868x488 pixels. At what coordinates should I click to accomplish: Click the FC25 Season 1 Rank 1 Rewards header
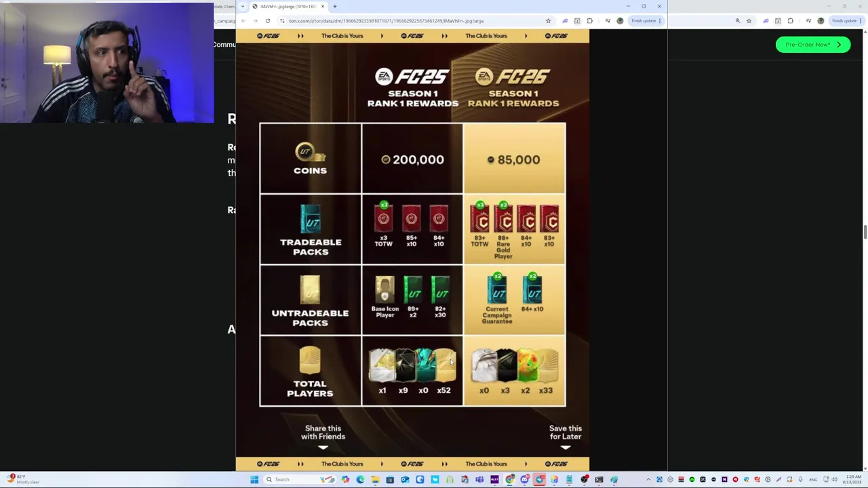pos(412,87)
